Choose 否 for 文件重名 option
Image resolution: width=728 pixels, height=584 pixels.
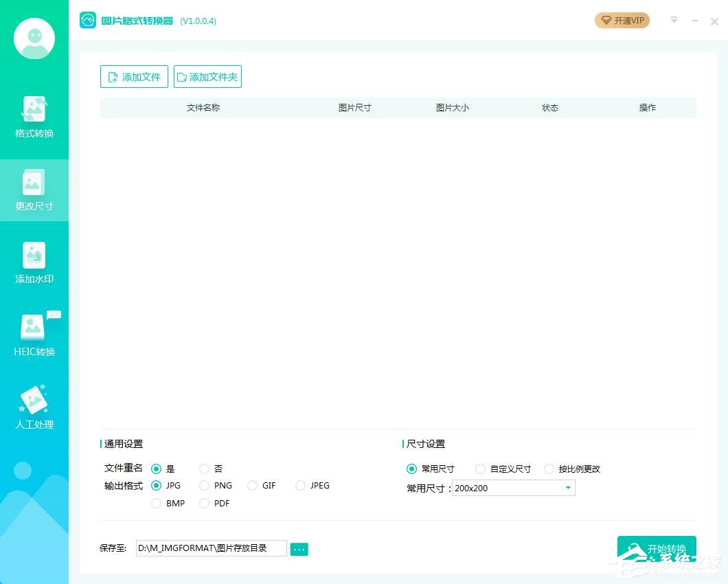[204, 468]
